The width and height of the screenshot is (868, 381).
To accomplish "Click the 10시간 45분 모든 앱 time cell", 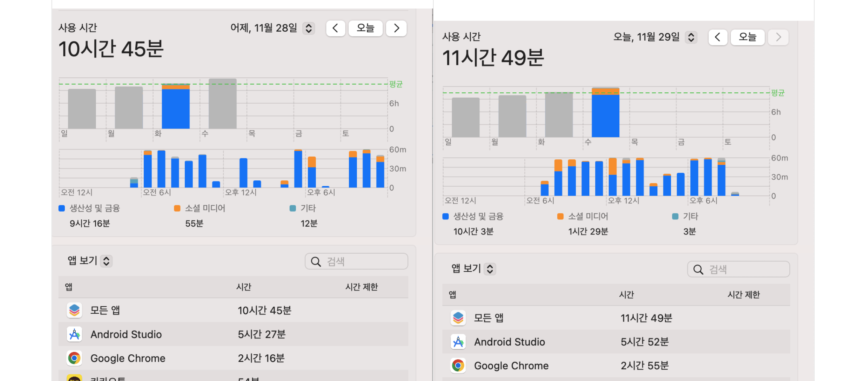I will tap(265, 310).
